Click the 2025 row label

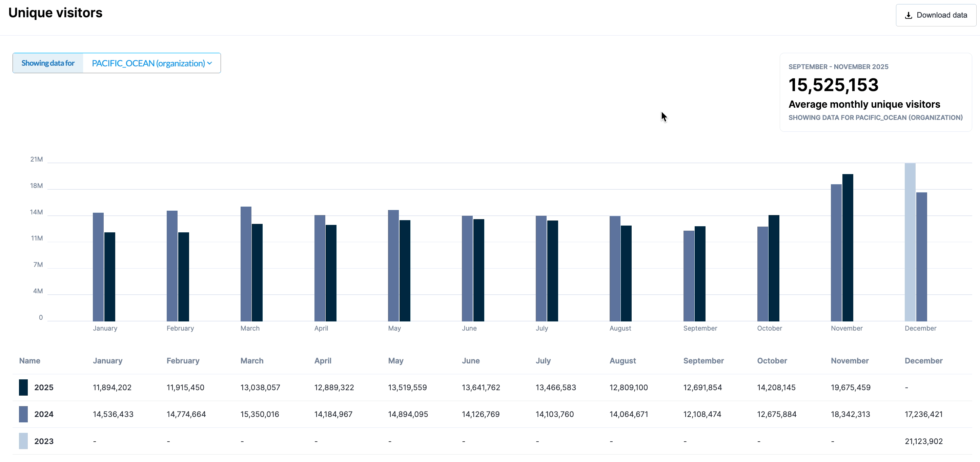click(44, 387)
